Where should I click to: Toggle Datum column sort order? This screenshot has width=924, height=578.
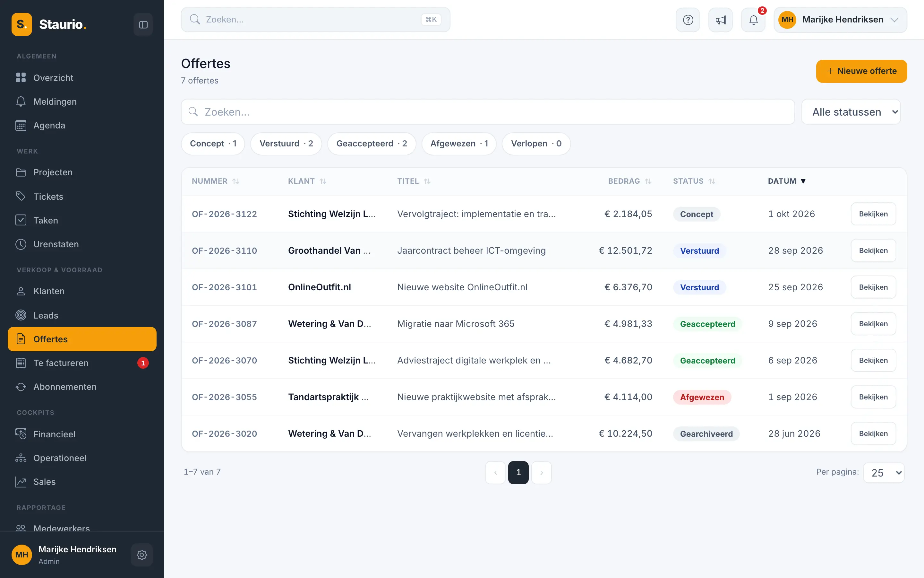coord(787,181)
